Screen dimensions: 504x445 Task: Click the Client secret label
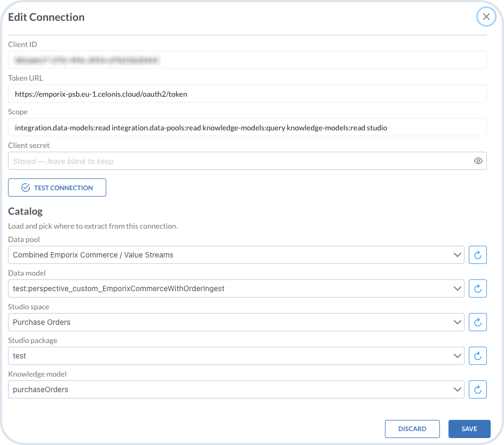pos(29,145)
